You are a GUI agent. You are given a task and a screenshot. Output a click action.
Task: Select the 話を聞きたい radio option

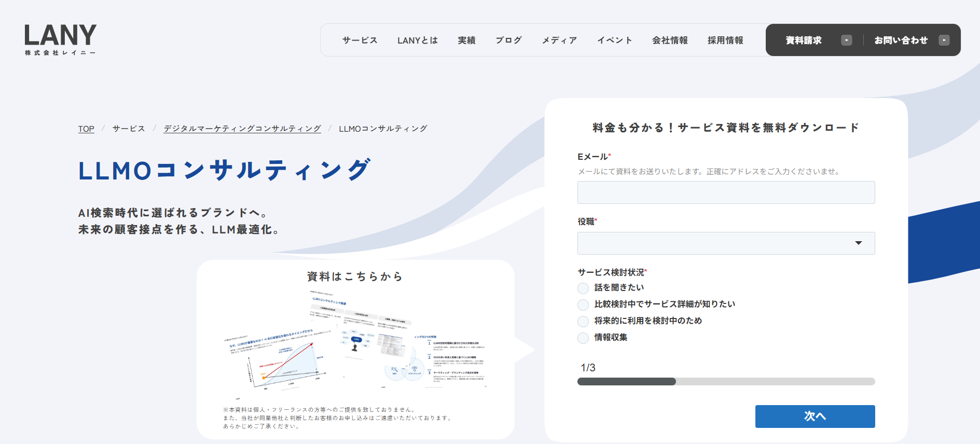pos(584,288)
